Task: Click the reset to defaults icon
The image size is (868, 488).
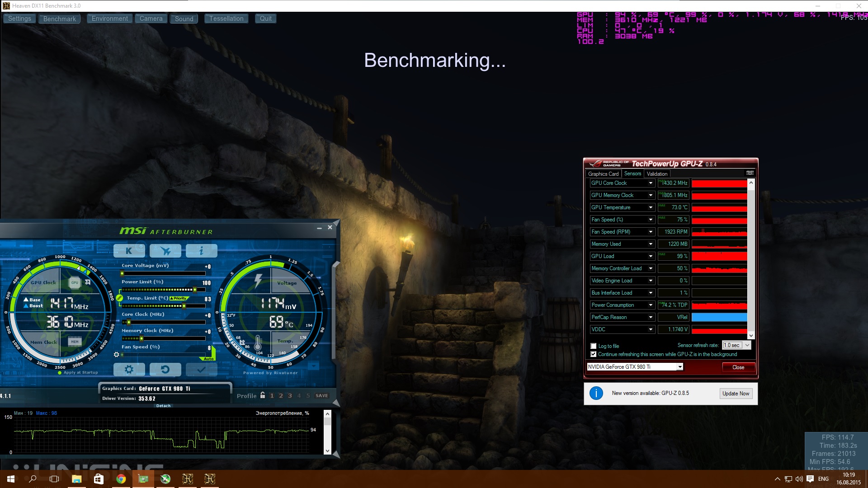Action: tap(165, 370)
